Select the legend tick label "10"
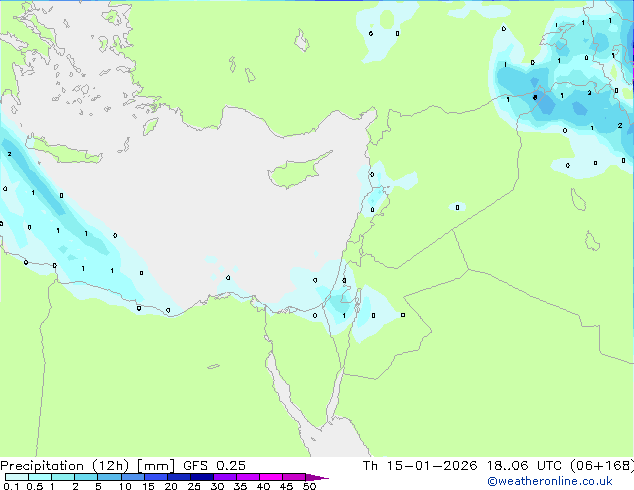This screenshot has width=634, height=490. tap(125, 486)
